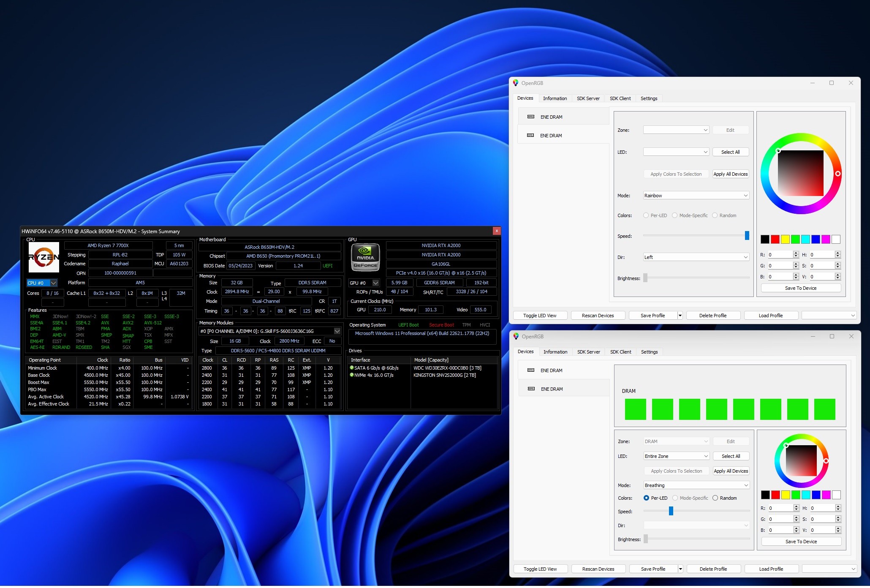Select Random colors radio in upper OpenRGB
The image size is (870, 588).
point(715,215)
